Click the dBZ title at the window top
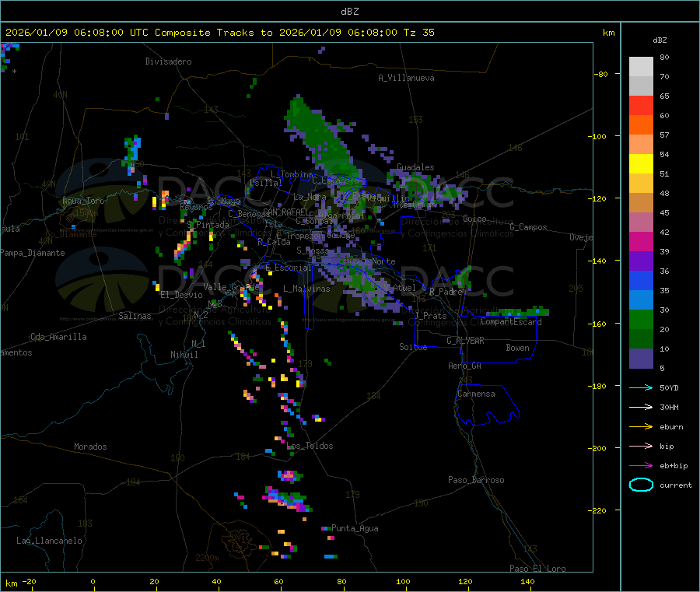The width and height of the screenshot is (700, 592). click(x=349, y=12)
